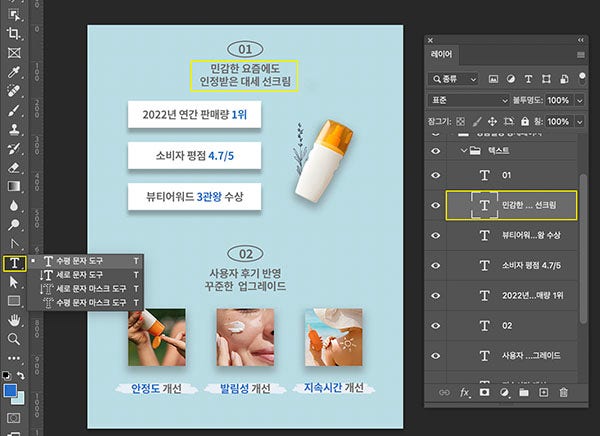
Task: Open the 불투명도 opacity slider arrow
Action: tap(580, 100)
